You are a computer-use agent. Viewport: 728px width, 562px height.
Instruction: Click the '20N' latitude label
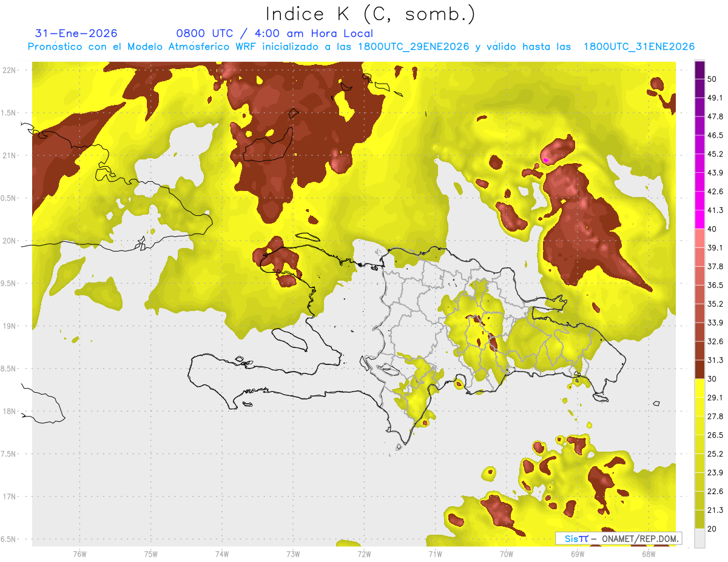point(10,241)
